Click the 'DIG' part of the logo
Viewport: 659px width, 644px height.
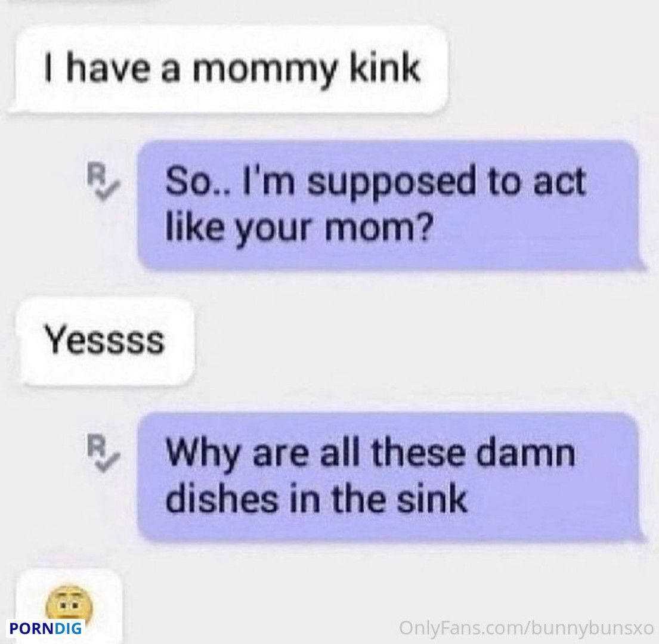[69, 628]
